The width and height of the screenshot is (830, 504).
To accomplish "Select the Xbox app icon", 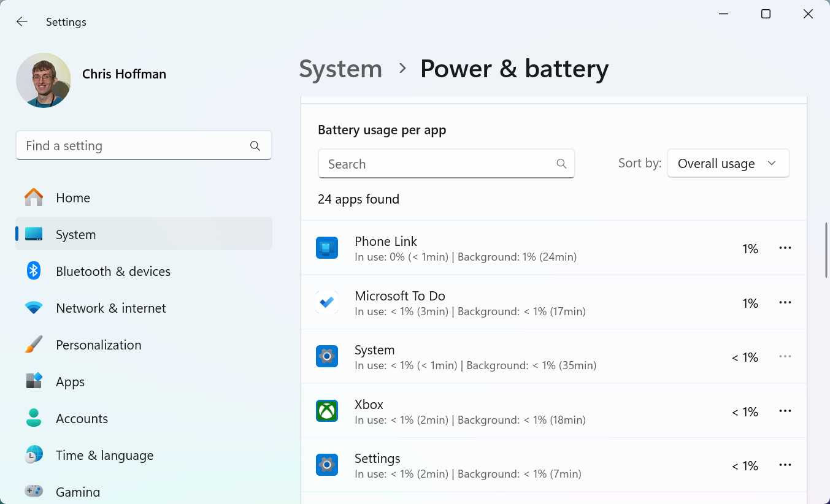I will click(327, 411).
